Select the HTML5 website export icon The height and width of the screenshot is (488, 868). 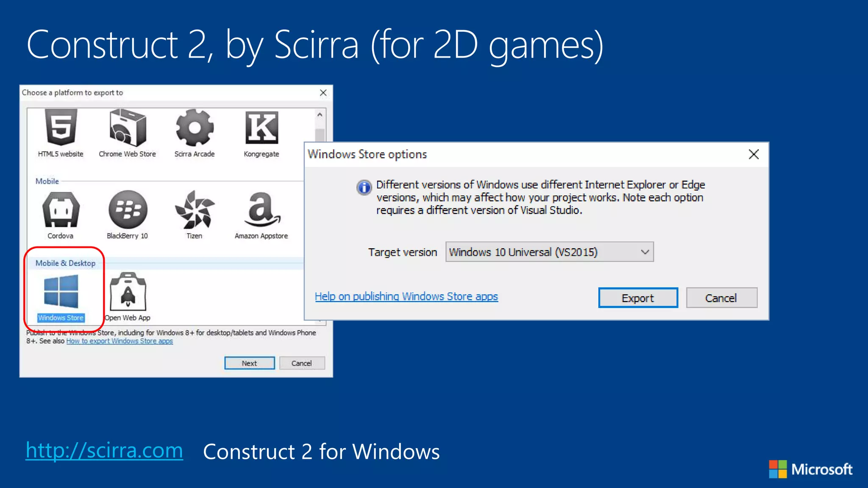tap(61, 128)
